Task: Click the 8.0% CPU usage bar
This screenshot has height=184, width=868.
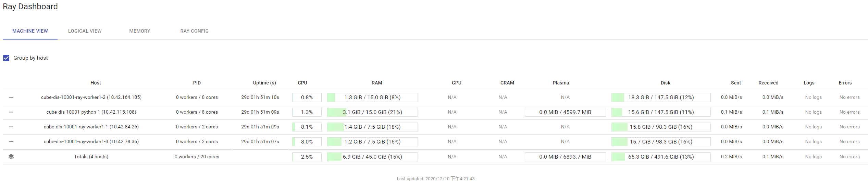Action: (x=307, y=142)
